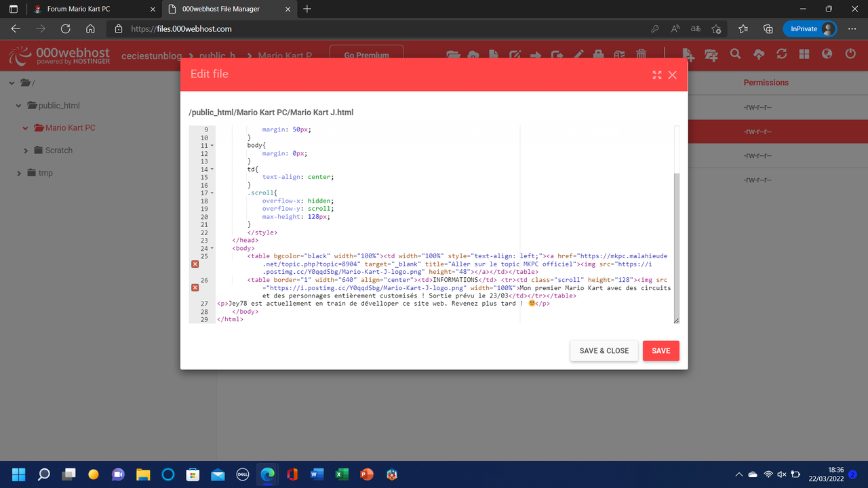Screen dimensions: 868x488
Task: Open a new browser tab
Action: (307, 9)
